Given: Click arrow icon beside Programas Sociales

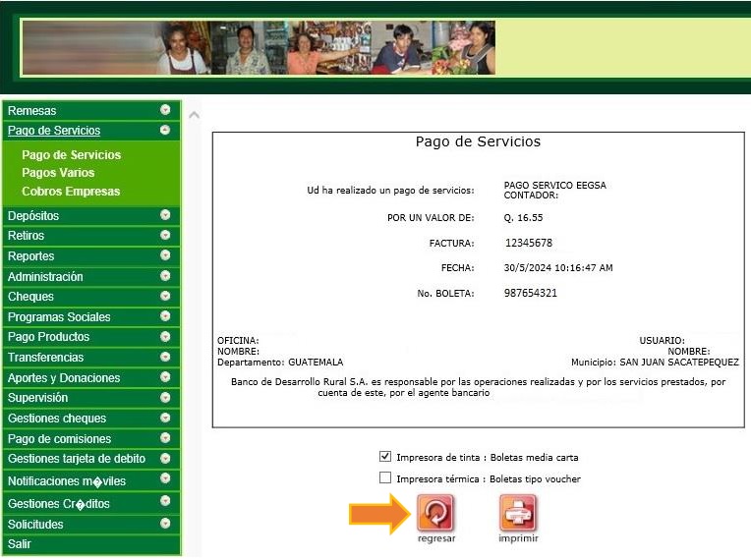Looking at the screenshot, I should (165, 316).
